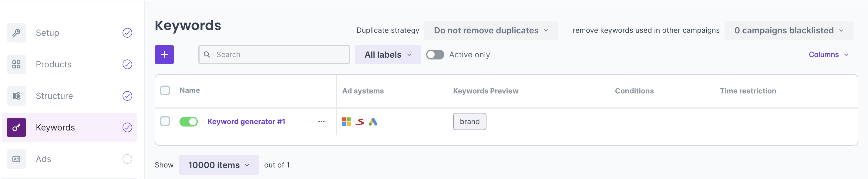
Task: Check the select-all checkbox in table header
Action: click(x=165, y=91)
